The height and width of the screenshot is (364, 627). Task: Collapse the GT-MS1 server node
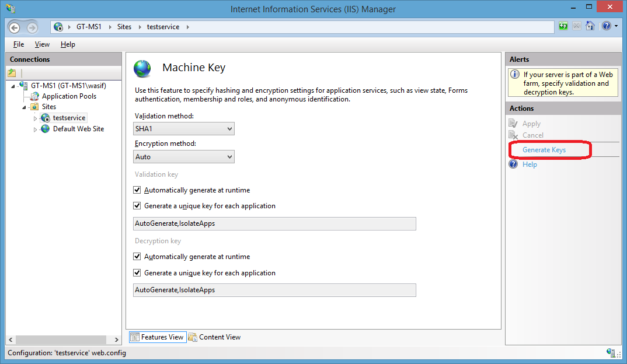[13, 86]
